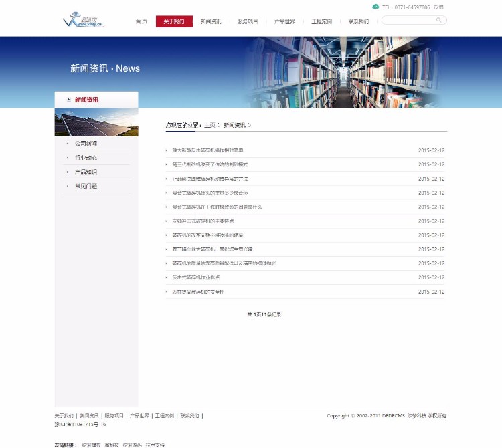This screenshot has height=448, width=502.
Task: Open article 复合式破碎机在工作时最致命的因素是什么
Action: [217, 207]
